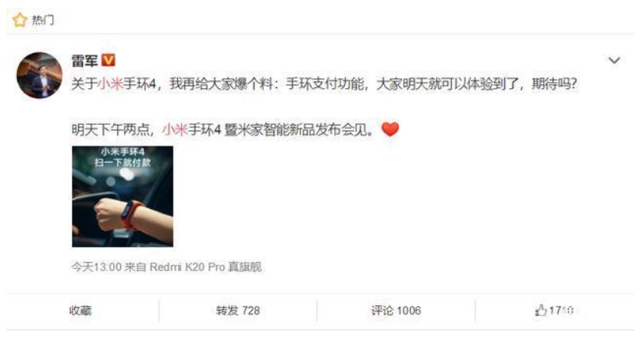Open the Redmi K20 Pro 真旗舰 source link
Screen dimensions: 644x351
[205, 268]
